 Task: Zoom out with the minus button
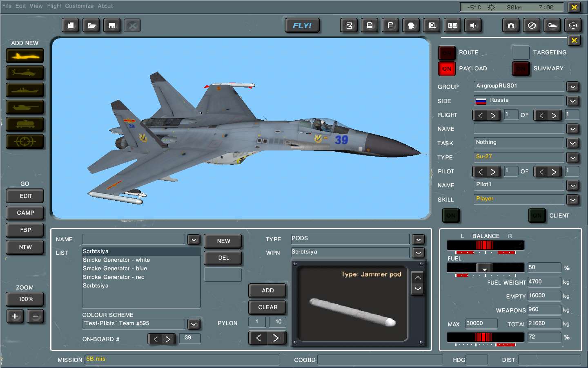click(36, 316)
